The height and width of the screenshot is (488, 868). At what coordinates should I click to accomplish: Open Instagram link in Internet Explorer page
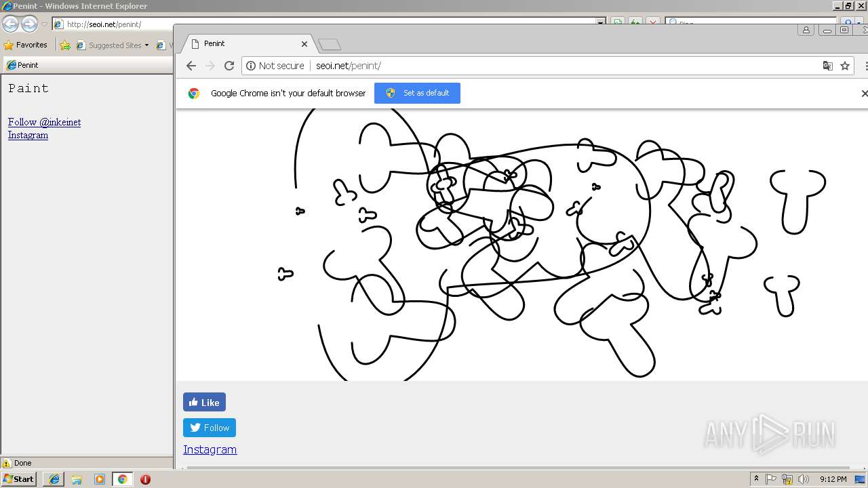pos(28,135)
